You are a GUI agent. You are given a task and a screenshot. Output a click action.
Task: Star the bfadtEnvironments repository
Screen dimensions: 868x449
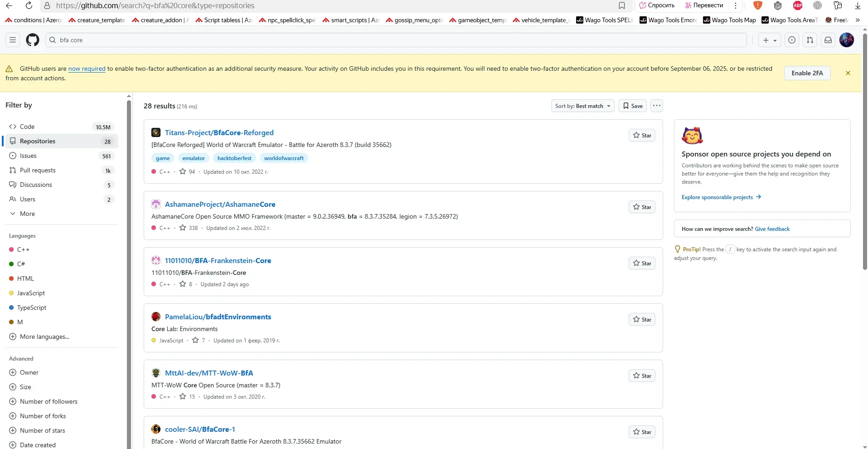642,319
